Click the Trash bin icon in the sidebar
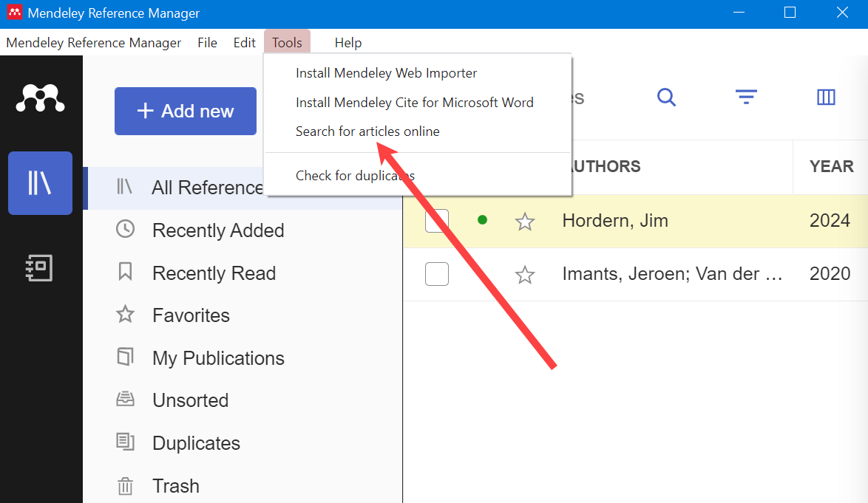 click(125, 485)
